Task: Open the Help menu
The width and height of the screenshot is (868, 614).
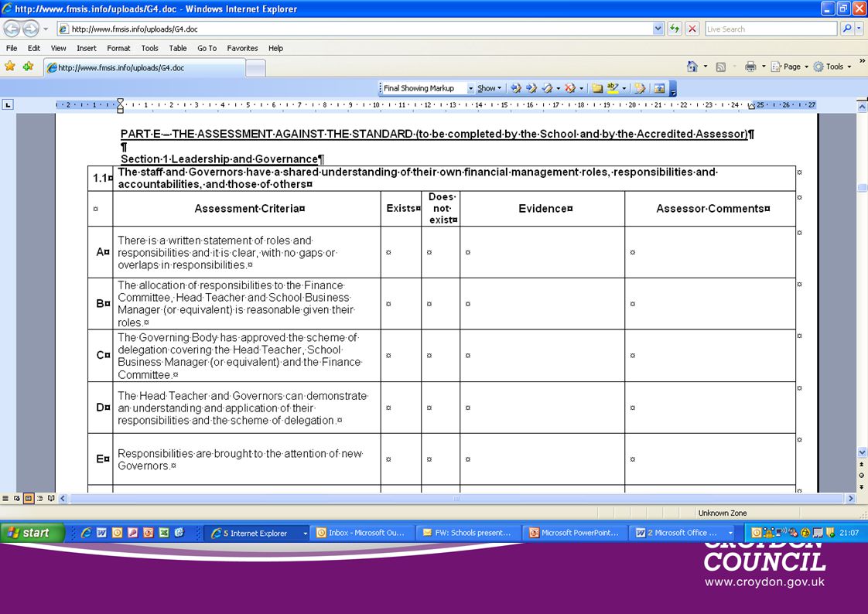Action: tap(275, 48)
